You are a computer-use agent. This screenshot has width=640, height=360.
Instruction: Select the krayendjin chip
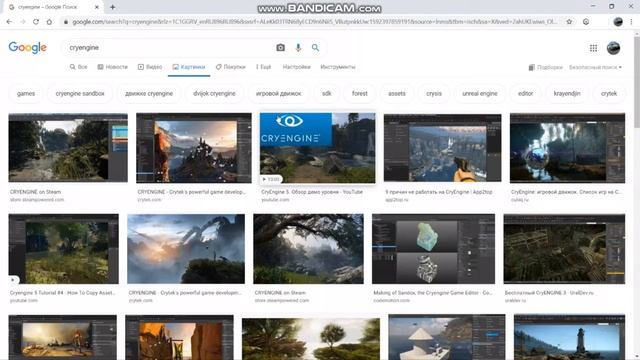point(567,93)
